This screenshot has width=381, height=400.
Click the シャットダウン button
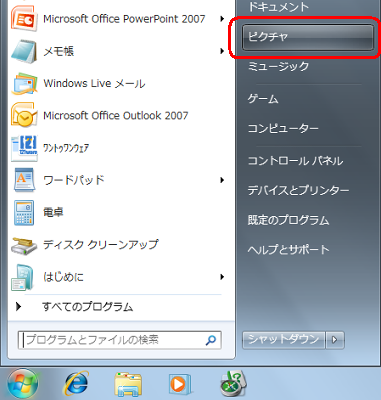click(x=283, y=340)
